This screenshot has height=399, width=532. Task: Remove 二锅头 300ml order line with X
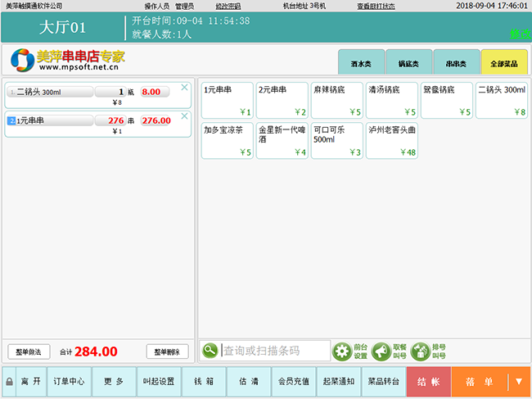184,88
